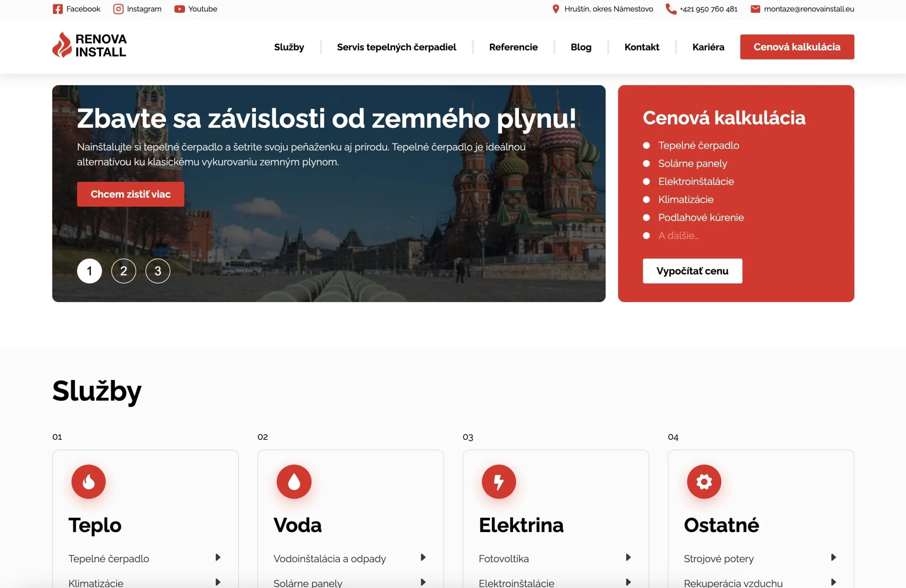Switch to slide 3 in hero carousel
This screenshot has height=588, width=906.
158,271
